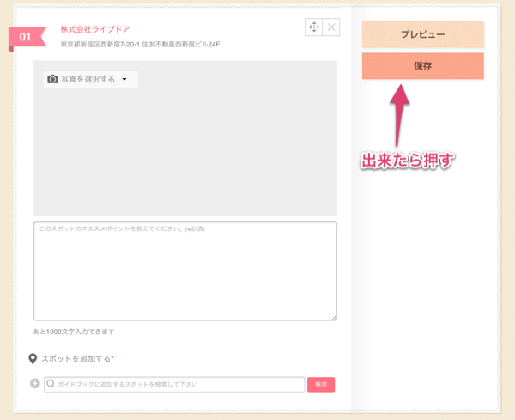
Task: Click the move spot drag-handle icon
Action: click(314, 27)
